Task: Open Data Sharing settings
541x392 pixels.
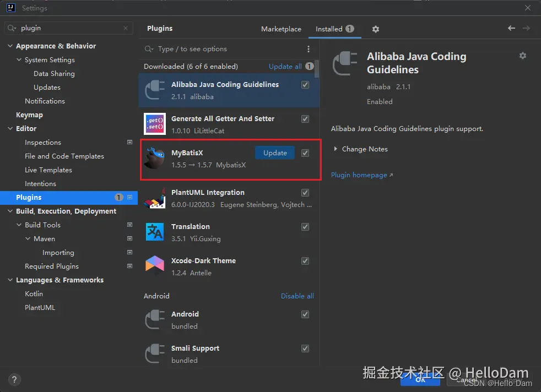Action: [x=54, y=73]
